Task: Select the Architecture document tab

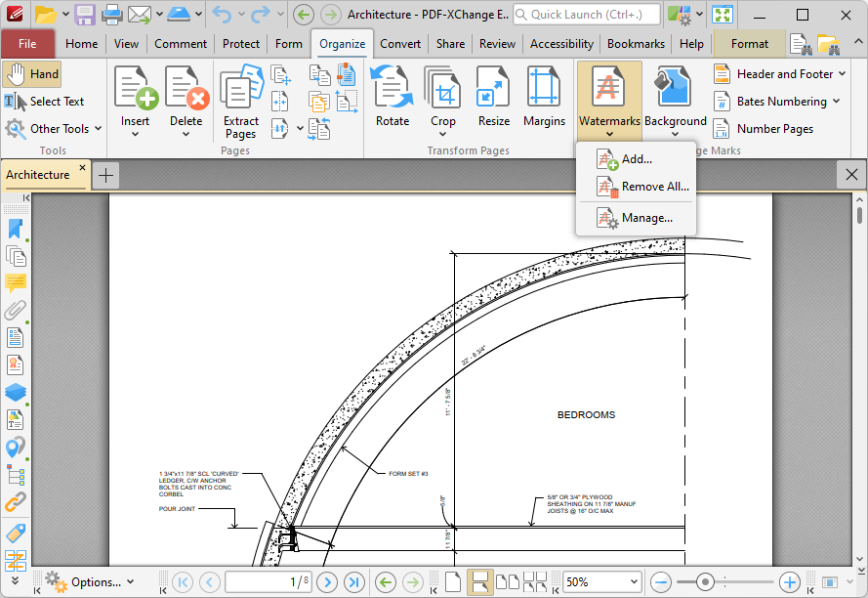Action: coord(38,175)
